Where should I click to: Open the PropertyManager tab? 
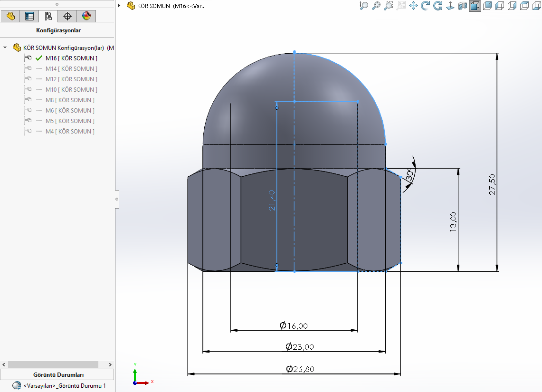point(29,16)
